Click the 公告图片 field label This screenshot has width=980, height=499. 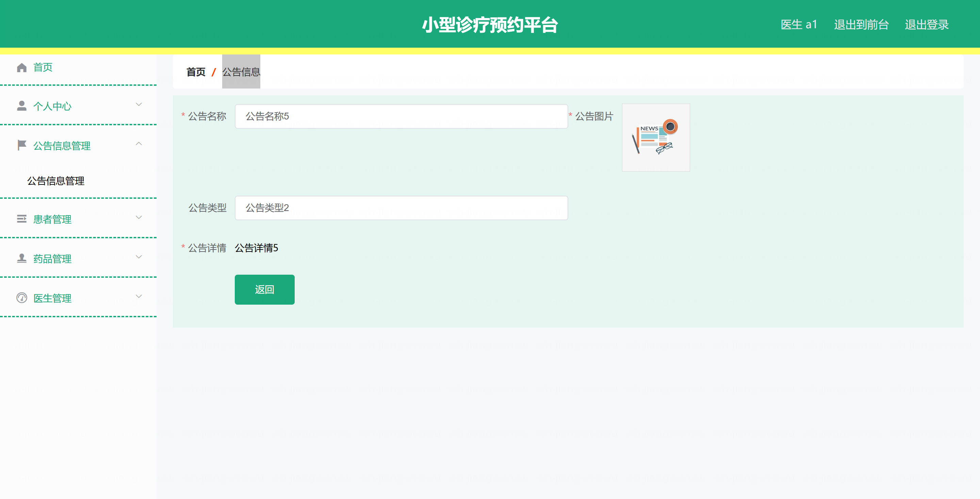[594, 116]
